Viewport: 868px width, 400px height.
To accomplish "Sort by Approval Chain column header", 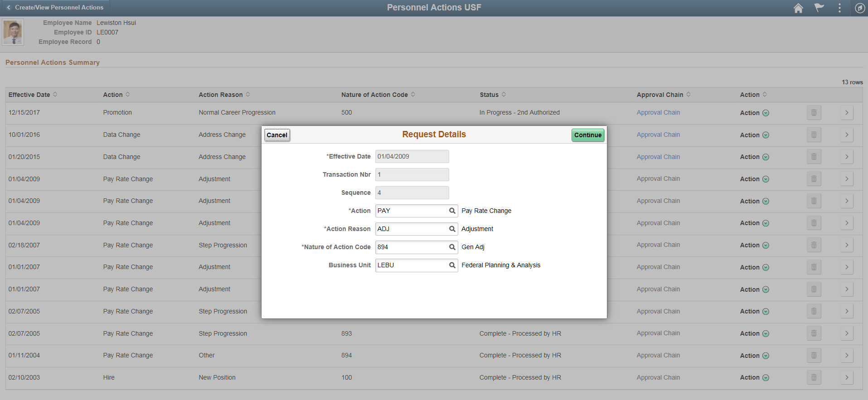I will [664, 95].
